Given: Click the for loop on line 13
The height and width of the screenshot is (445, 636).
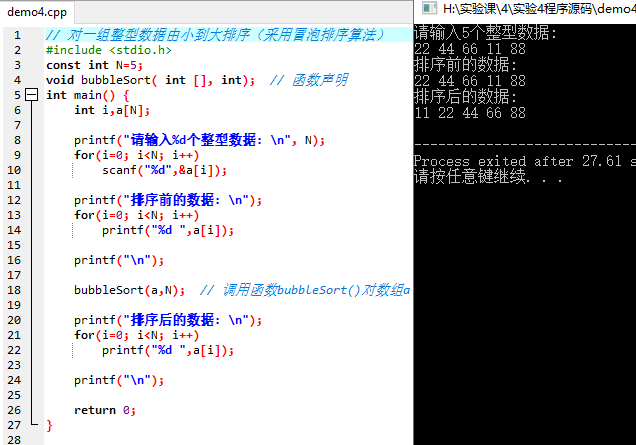Looking at the screenshot, I should [136, 215].
